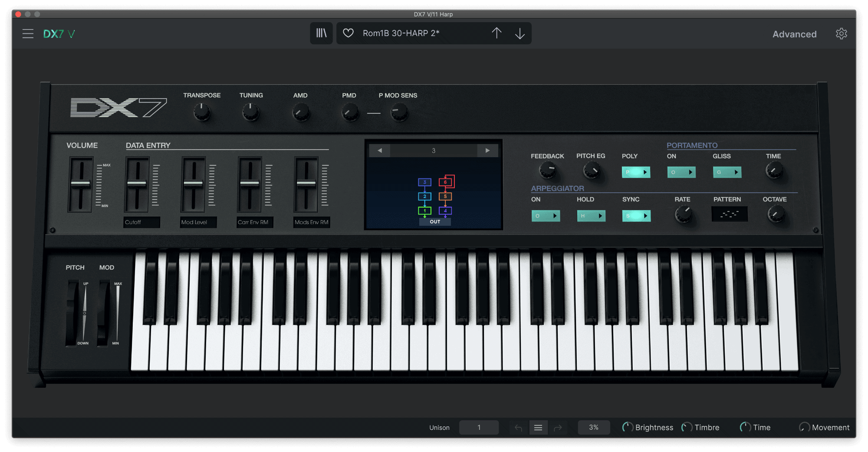
Task: Open the arpeggiator Pattern selector
Action: point(730,214)
